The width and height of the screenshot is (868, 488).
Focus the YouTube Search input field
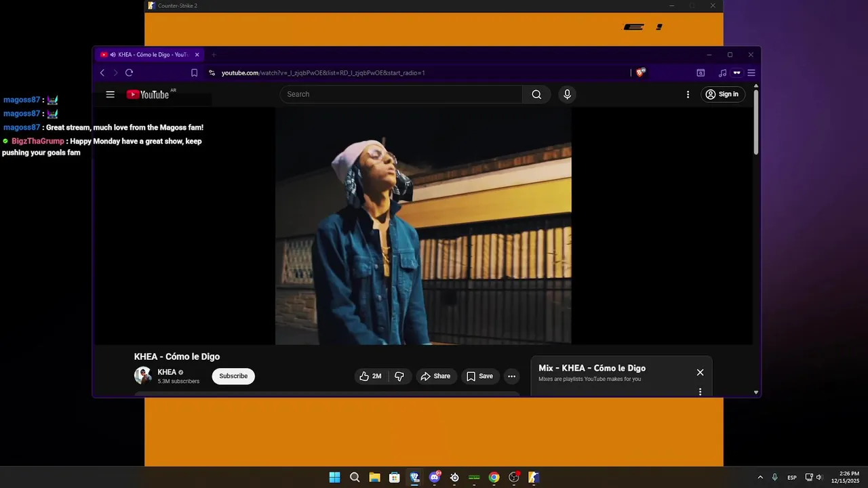pos(401,94)
